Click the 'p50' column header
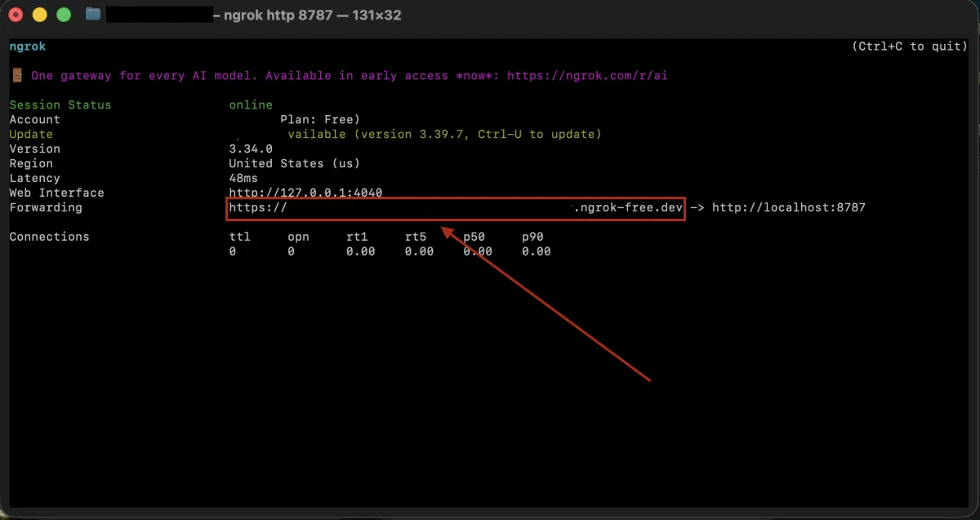980x520 pixels. point(474,237)
